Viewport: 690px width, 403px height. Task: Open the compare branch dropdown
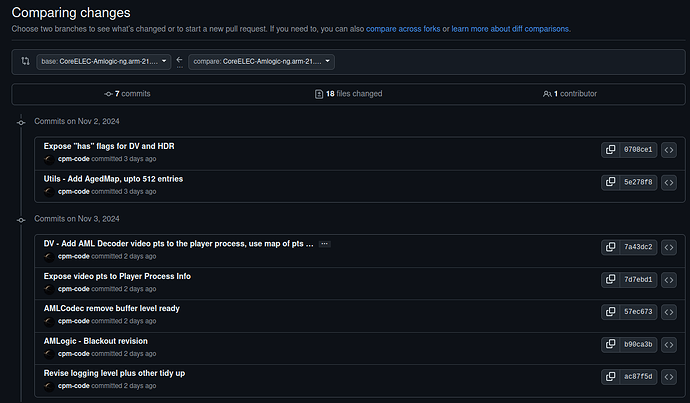(260, 62)
